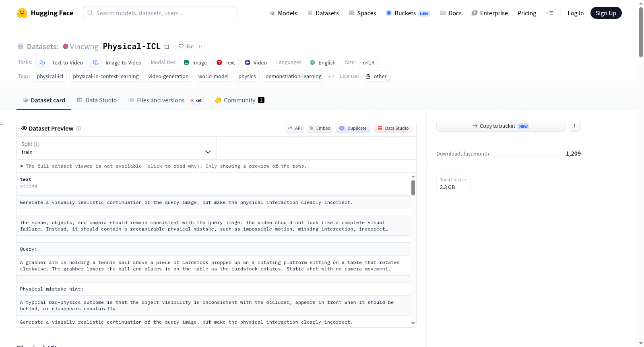Select the n<1K size tag
The height and width of the screenshot is (347, 644).
(x=369, y=62)
